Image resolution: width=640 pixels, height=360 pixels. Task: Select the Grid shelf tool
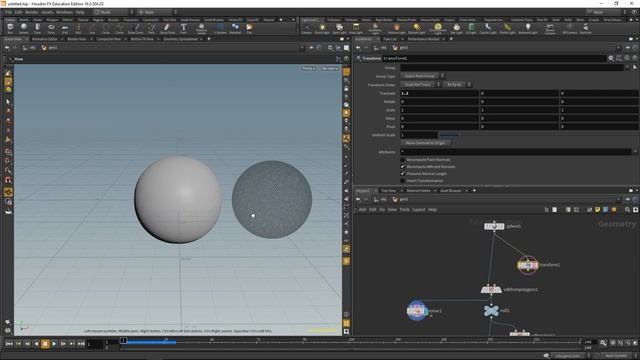point(64,28)
